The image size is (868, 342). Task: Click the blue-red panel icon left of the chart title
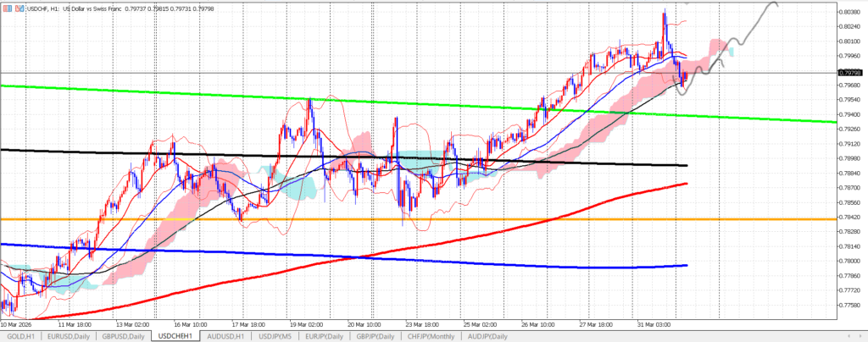(6, 8)
